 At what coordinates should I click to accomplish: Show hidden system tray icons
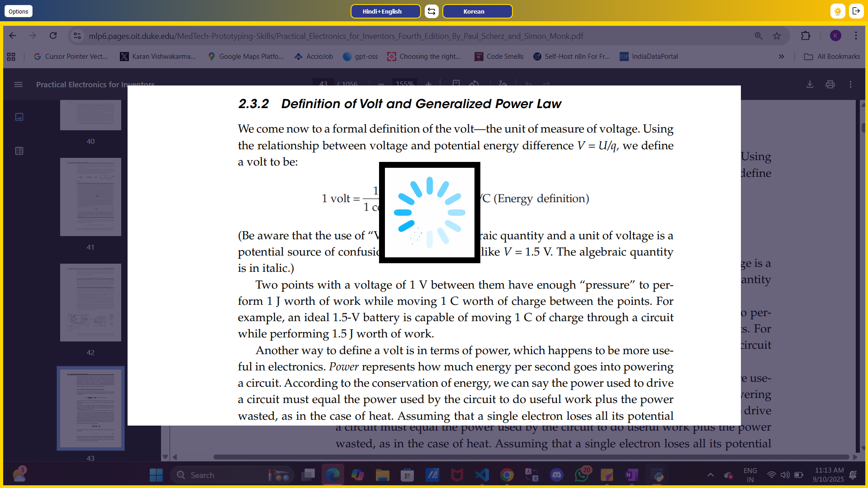pyautogui.click(x=710, y=475)
